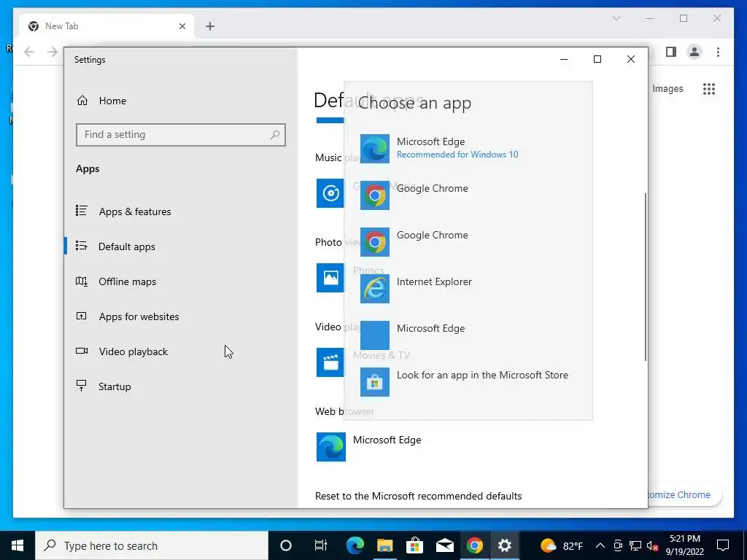Viewport: 747px width, 560px height.
Task: Click the Home label in Settings sidebar
Action: click(112, 101)
